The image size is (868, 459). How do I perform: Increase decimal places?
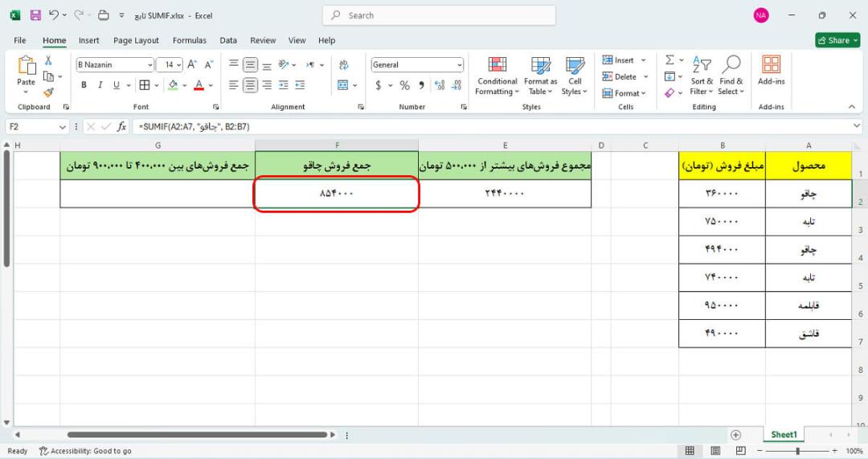440,84
